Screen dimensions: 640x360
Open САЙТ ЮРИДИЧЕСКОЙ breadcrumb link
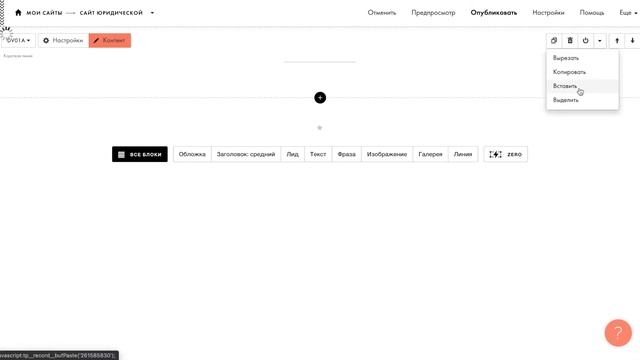[x=111, y=13]
